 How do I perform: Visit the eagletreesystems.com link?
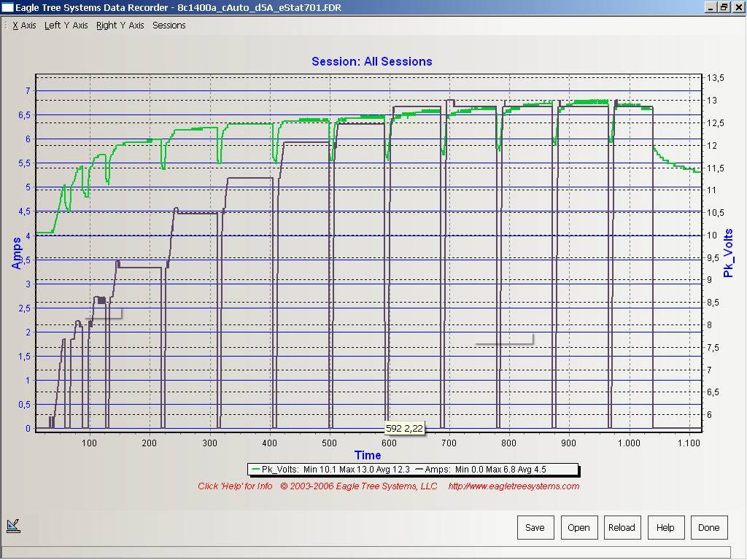pyautogui.click(x=514, y=486)
